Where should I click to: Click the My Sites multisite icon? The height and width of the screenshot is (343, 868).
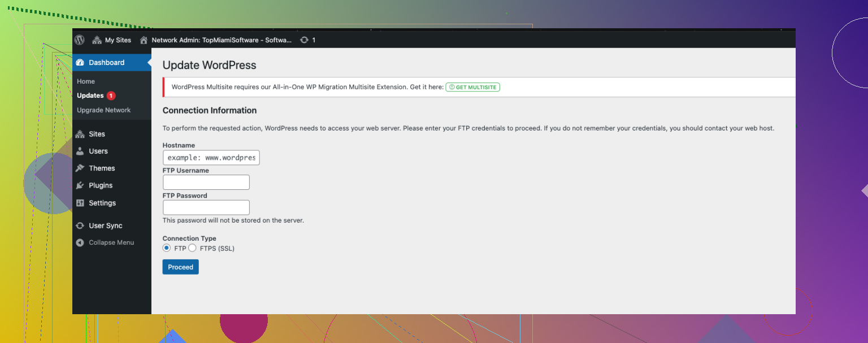97,40
